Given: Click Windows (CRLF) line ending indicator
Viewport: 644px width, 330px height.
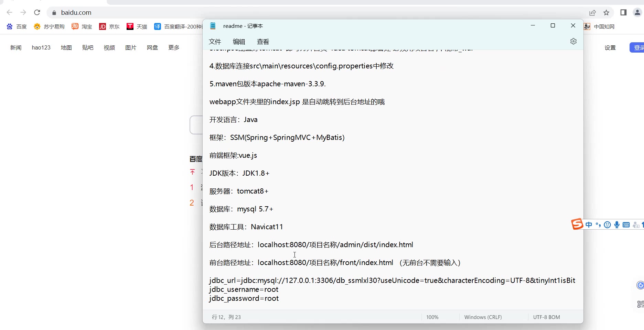Looking at the screenshot, I should (483, 317).
